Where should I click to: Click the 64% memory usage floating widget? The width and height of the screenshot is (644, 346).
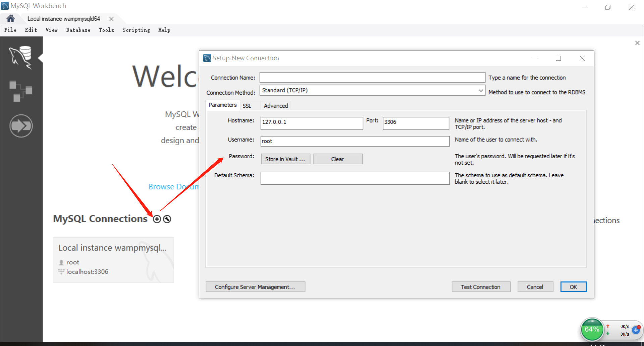point(592,330)
